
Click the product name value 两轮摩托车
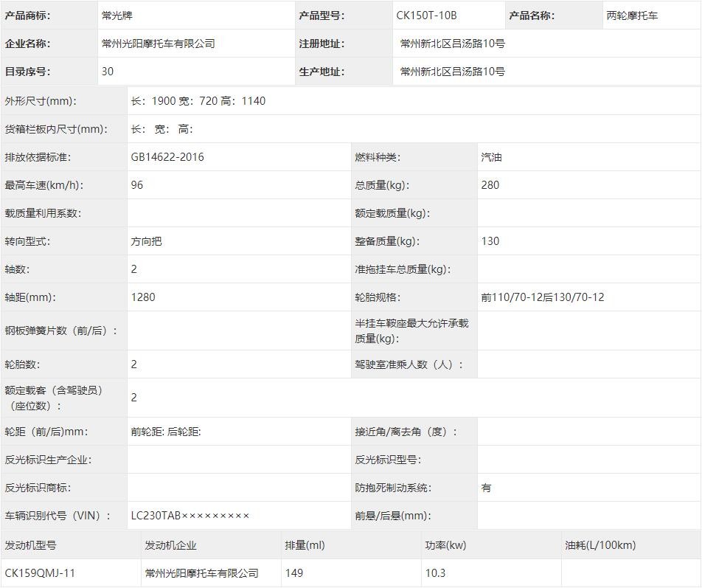tap(632, 15)
